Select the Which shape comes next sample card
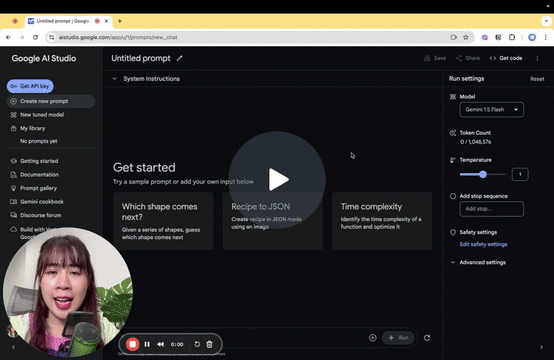The width and height of the screenshot is (554, 360). (163, 221)
